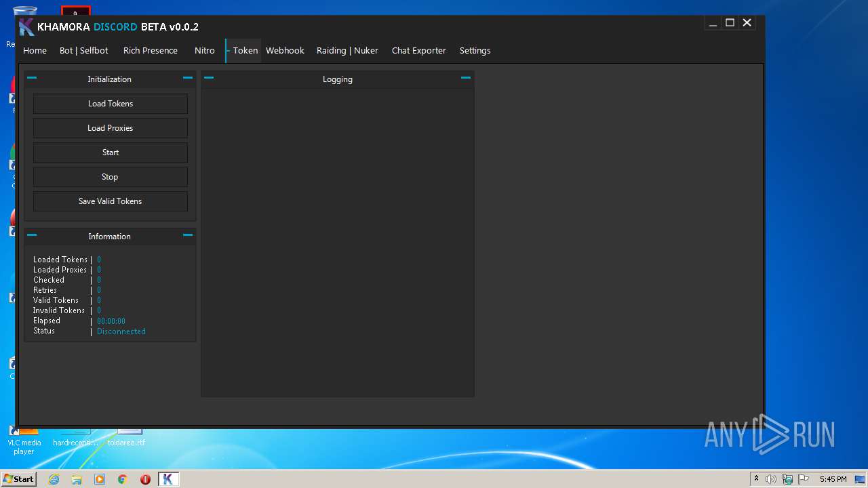This screenshot has width=868, height=488.
Task: Open Internet Explorer from the taskbar
Action: pyautogui.click(x=54, y=479)
